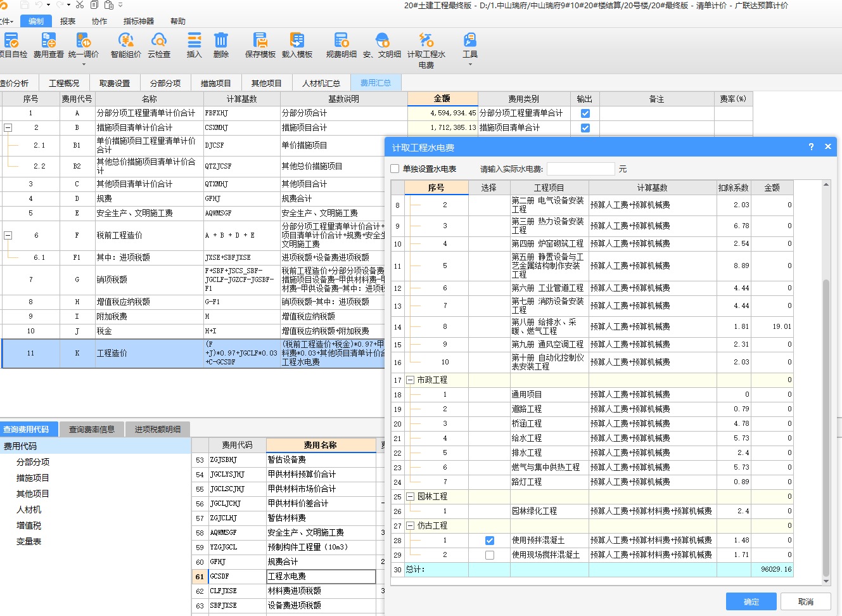Switch to the 分部分项 tab
Image resolution: width=842 pixels, height=616 pixels.
click(165, 83)
